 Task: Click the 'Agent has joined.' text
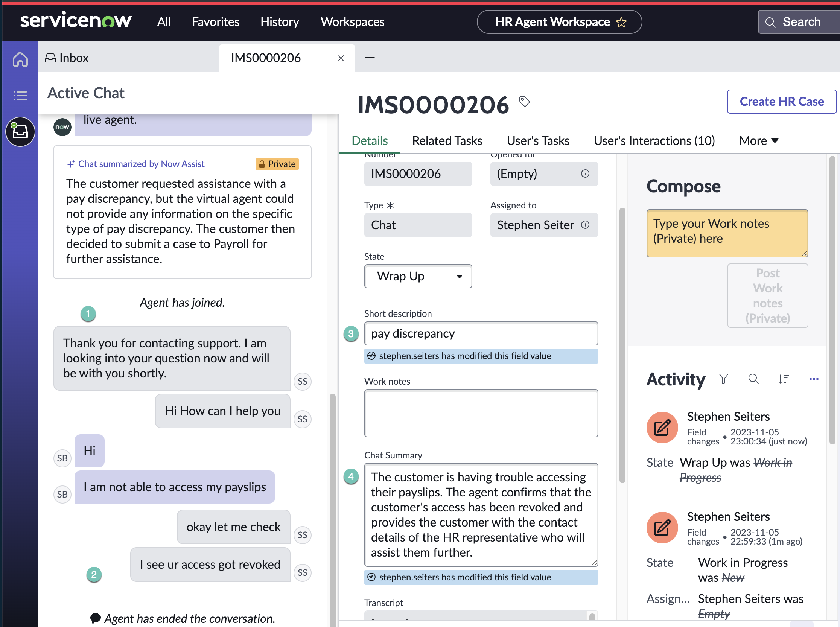click(x=182, y=303)
